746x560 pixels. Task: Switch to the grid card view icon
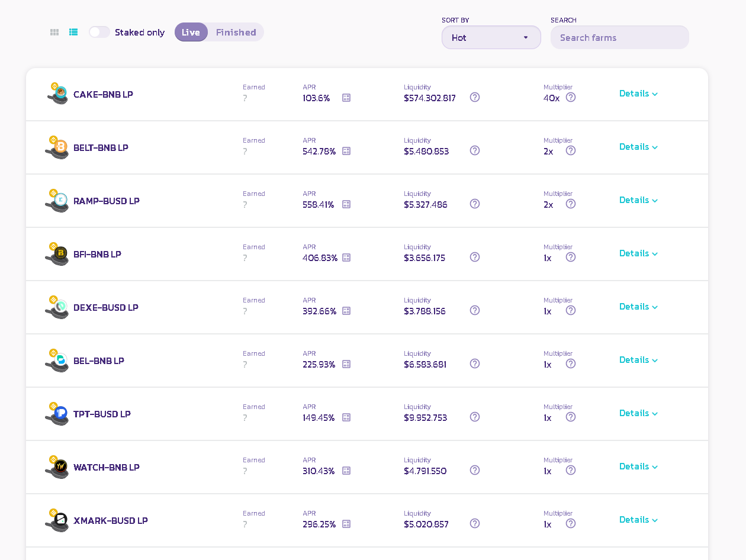pyautogui.click(x=54, y=33)
